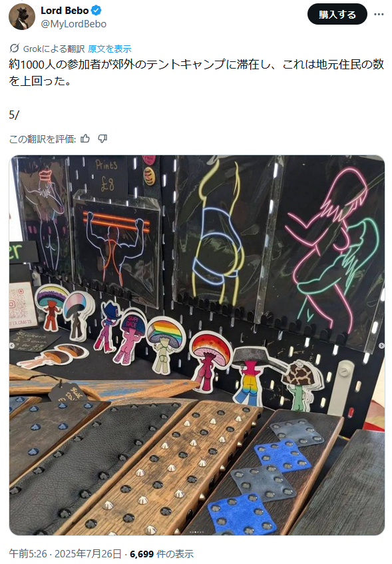Rate translation with thumbs up
The image size is (392, 564).
85,139
